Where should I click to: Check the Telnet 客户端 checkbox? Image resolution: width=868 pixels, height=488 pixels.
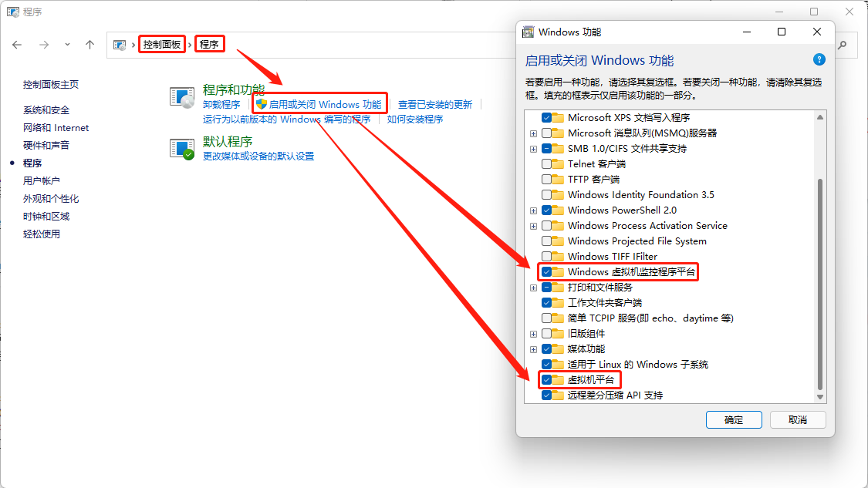click(x=546, y=164)
